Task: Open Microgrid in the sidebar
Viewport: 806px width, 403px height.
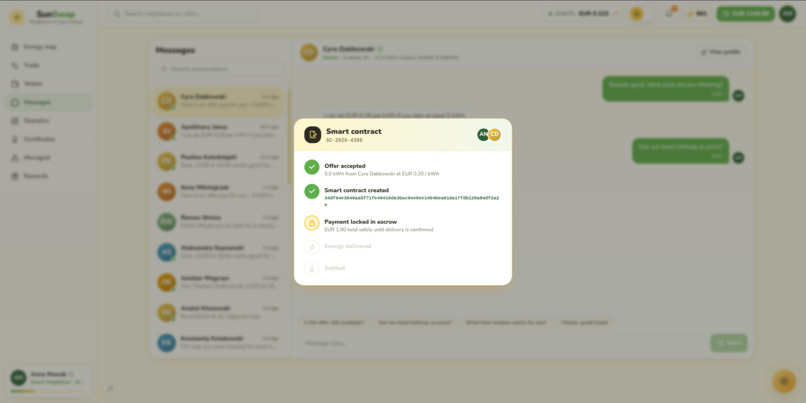Action: click(x=49, y=158)
